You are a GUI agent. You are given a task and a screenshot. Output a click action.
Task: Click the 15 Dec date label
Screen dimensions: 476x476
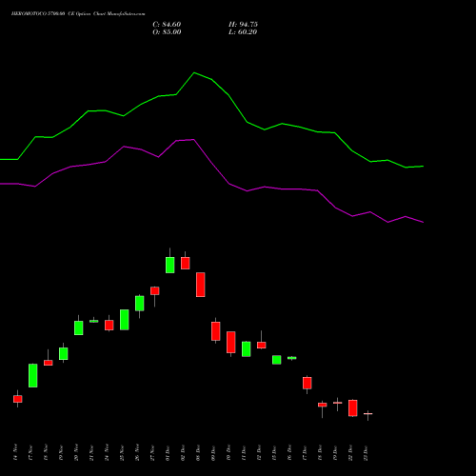(274, 452)
